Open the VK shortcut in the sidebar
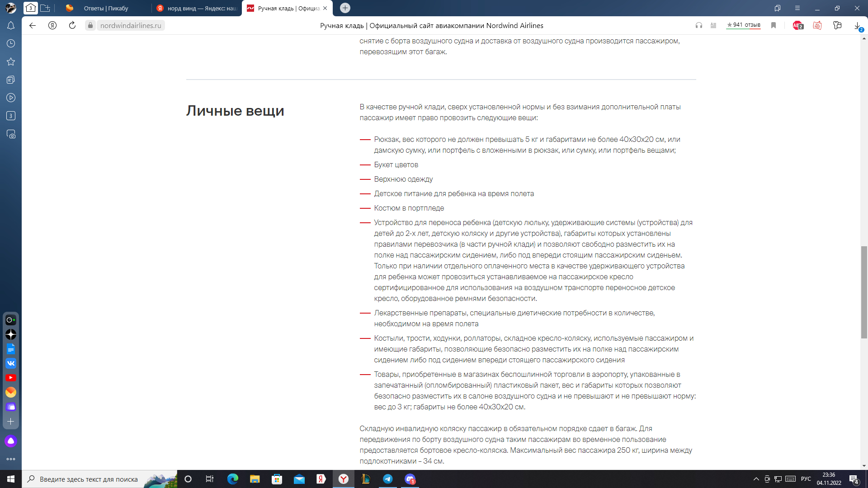 pyautogui.click(x=11, y=363)
